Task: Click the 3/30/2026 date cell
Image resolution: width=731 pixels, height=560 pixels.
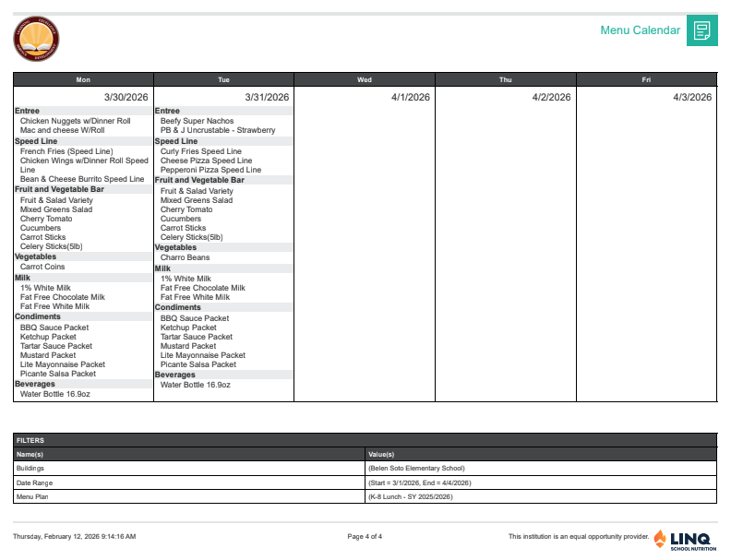Action: click(126, 97)
